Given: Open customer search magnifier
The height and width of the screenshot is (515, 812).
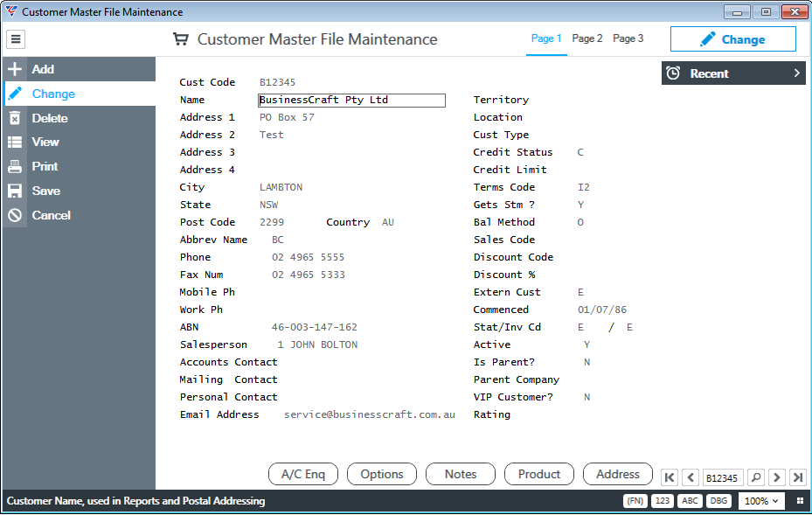Looking at the screenshot, I should 756,477.
